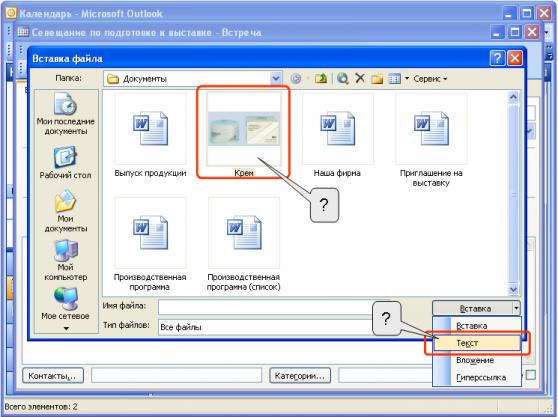
Task: Go to Desktop in places bar
Action: point(65,163)
